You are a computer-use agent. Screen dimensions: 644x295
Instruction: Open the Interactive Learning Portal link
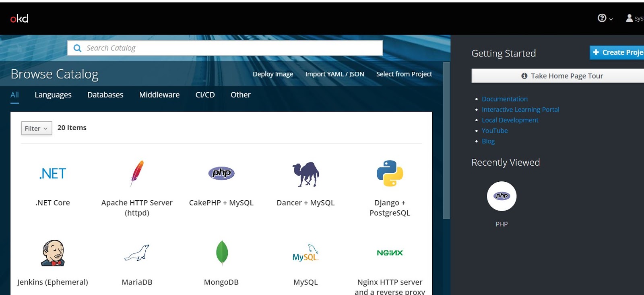tap(520, 109)
